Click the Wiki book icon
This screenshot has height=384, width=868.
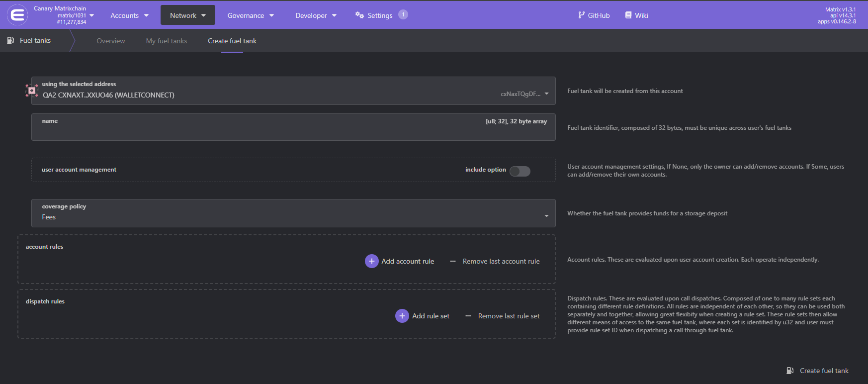[628, 15]
